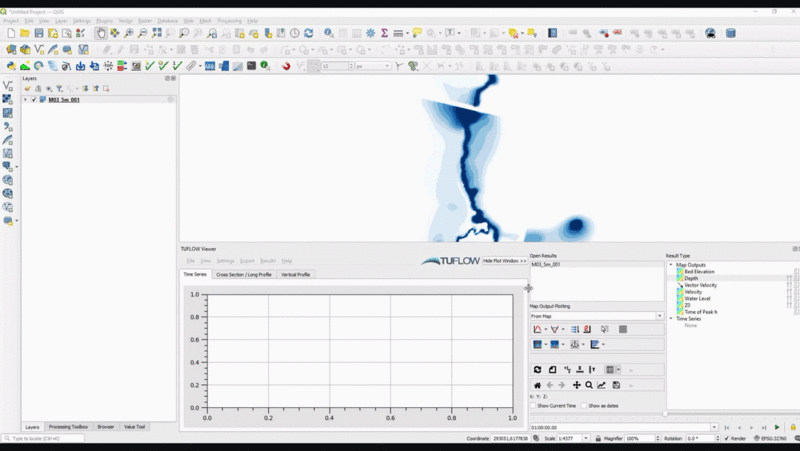Select the magnifier zoom tool in plot toolbar

589,385
